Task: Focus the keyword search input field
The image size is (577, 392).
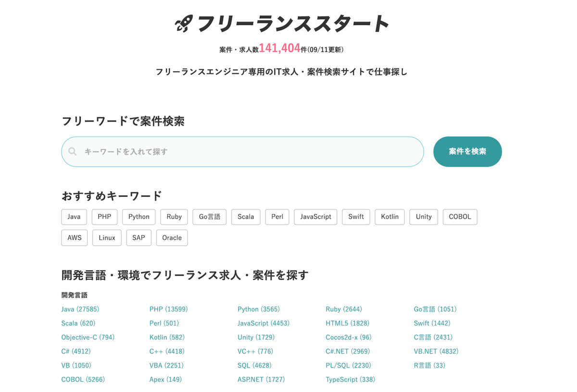Action: [x=242, y=152]
